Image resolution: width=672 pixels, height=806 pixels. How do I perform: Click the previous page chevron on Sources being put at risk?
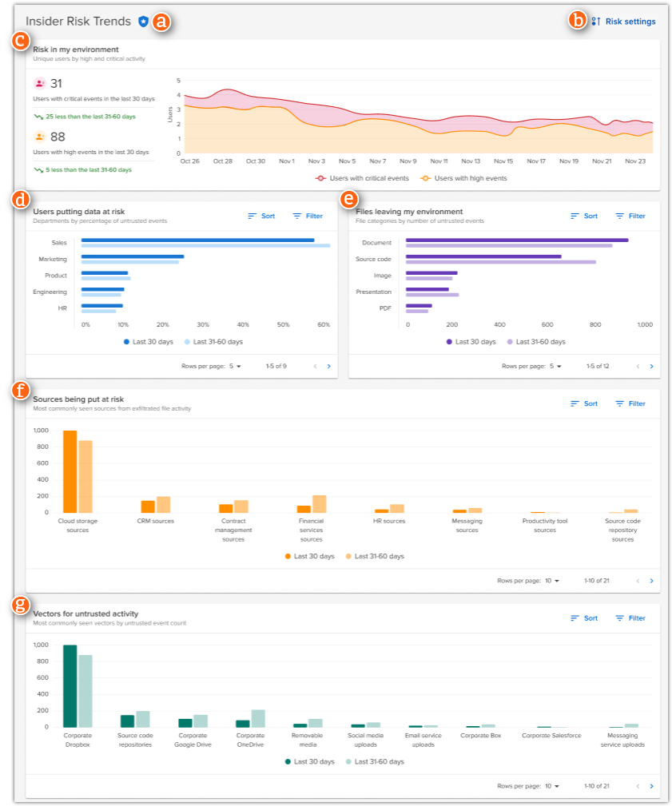coord(637,582)
